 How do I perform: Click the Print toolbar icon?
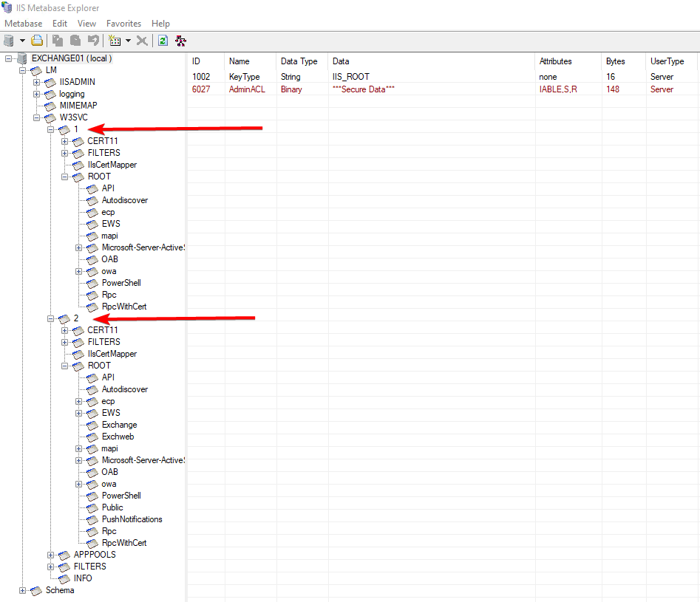pos(37,41)
